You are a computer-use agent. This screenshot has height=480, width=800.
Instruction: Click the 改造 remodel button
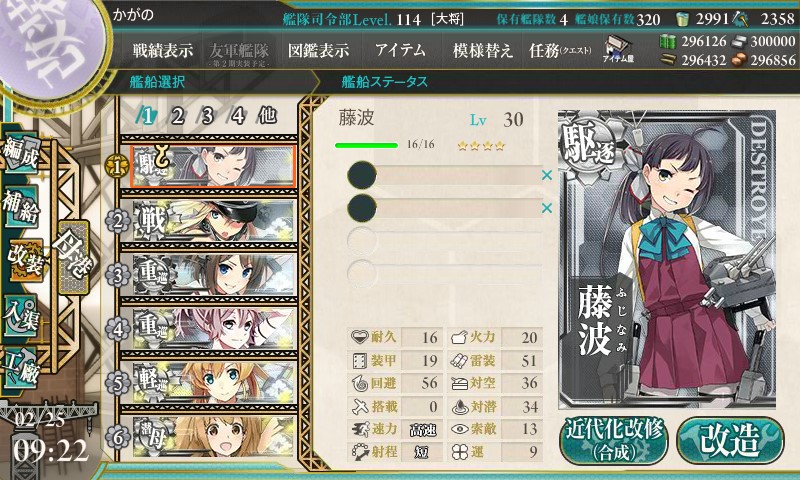pyautogui.click(x=730, y=440)
